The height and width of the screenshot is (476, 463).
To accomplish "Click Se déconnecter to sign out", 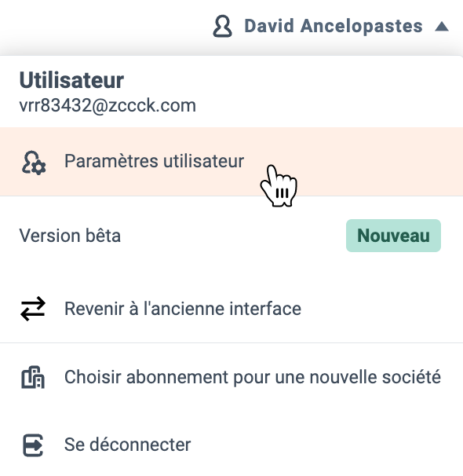I will [231, 445].
